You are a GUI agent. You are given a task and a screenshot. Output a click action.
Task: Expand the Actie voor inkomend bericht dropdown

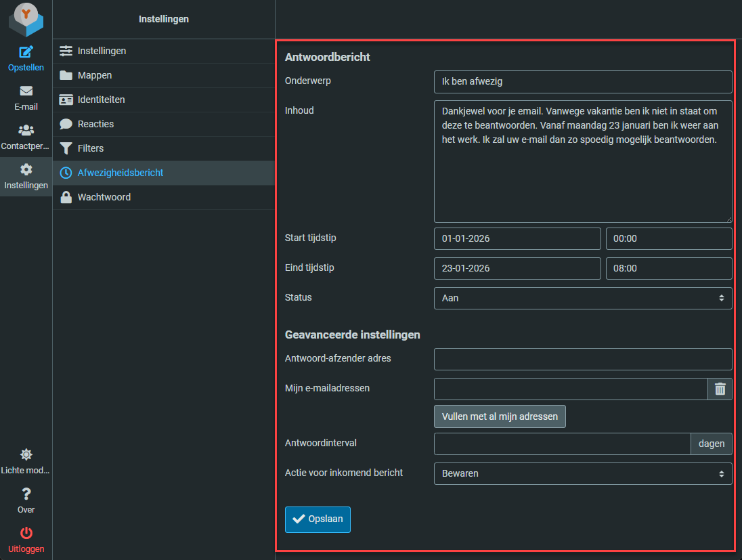(x=582, y=474)
